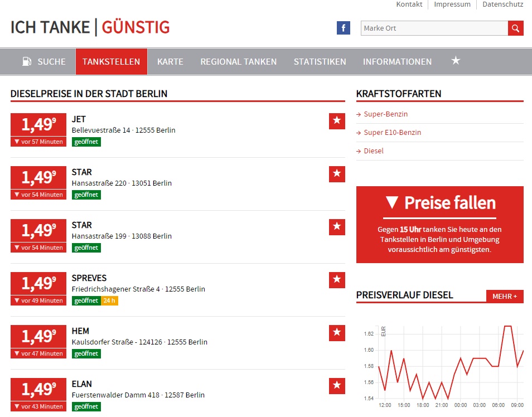Click the 'vor 43 Minuten' timestamp
This screenshot has width=532, height=417.
coord(38,406)
